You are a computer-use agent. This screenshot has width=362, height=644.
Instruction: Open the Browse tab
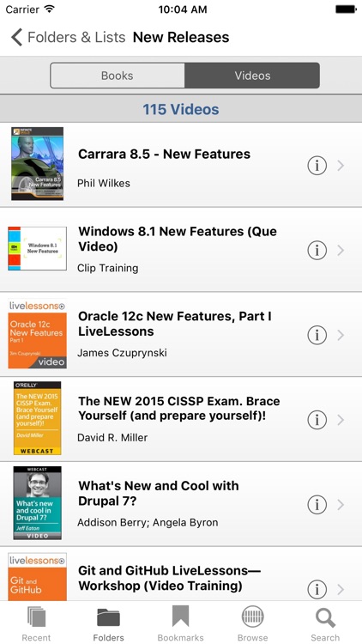tap(252, 623)
